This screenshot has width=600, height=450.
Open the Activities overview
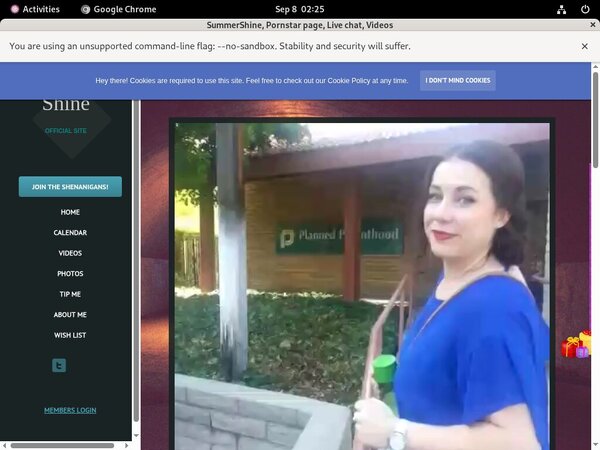pos(35,9)
